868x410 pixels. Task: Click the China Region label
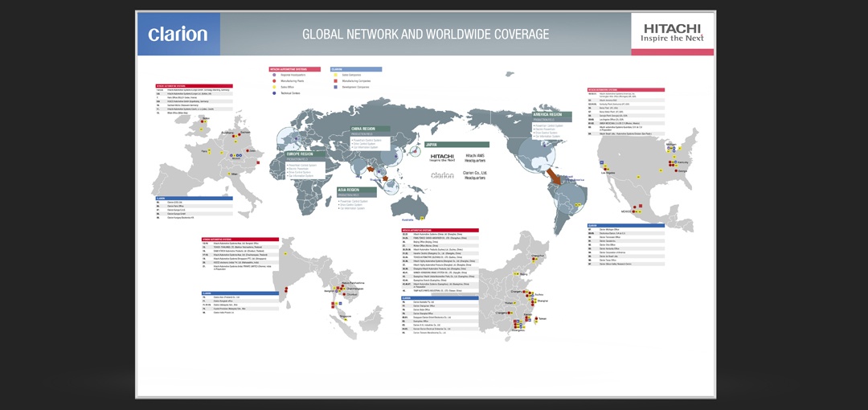[371, 129]
